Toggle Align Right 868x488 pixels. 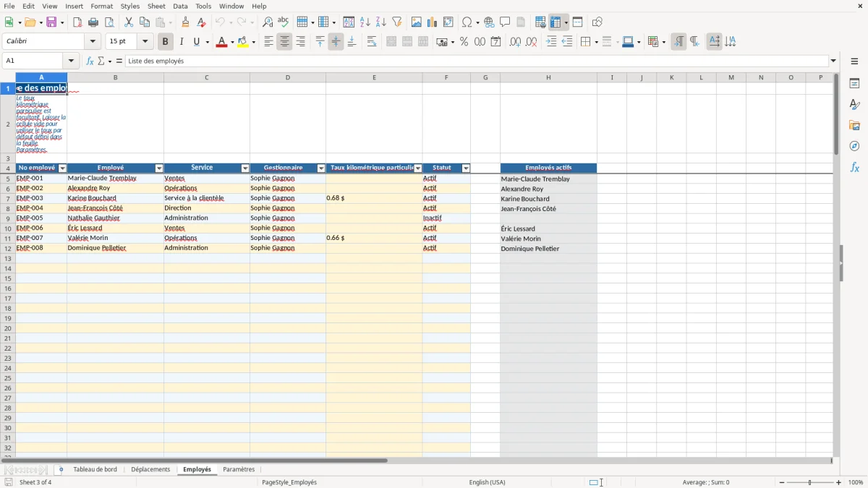point(300,42)
